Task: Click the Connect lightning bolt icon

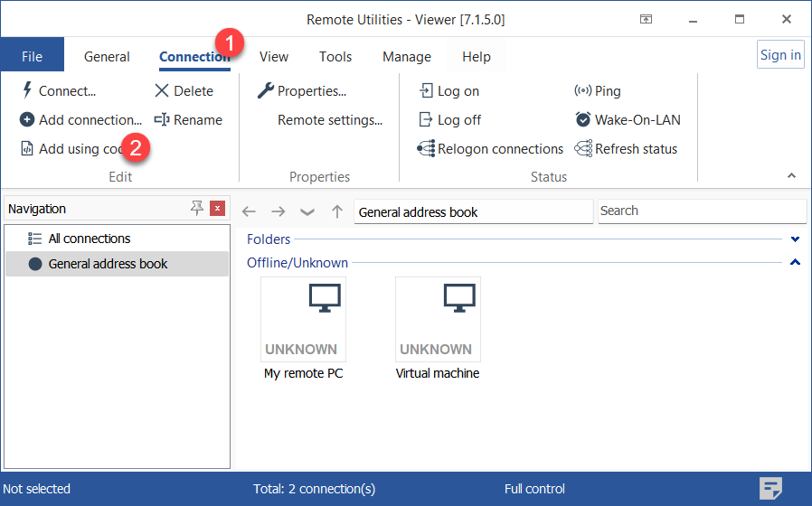Action: [27, 90]
